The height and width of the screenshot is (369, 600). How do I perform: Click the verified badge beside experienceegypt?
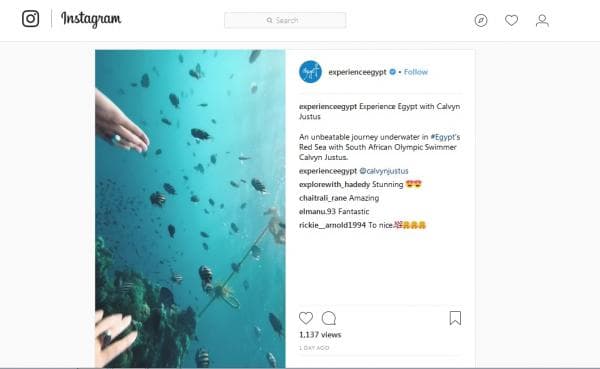coord(393,72)
